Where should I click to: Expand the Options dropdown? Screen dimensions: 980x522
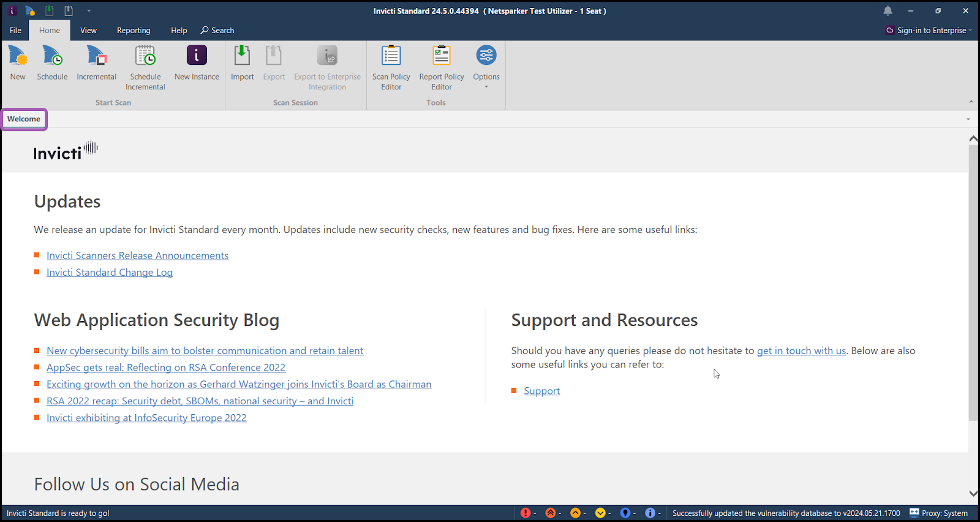pos(486,86)
